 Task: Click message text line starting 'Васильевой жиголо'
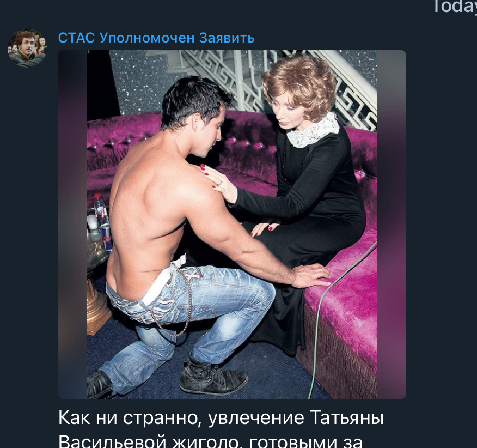pyautogui.click(x=210, y=441)
